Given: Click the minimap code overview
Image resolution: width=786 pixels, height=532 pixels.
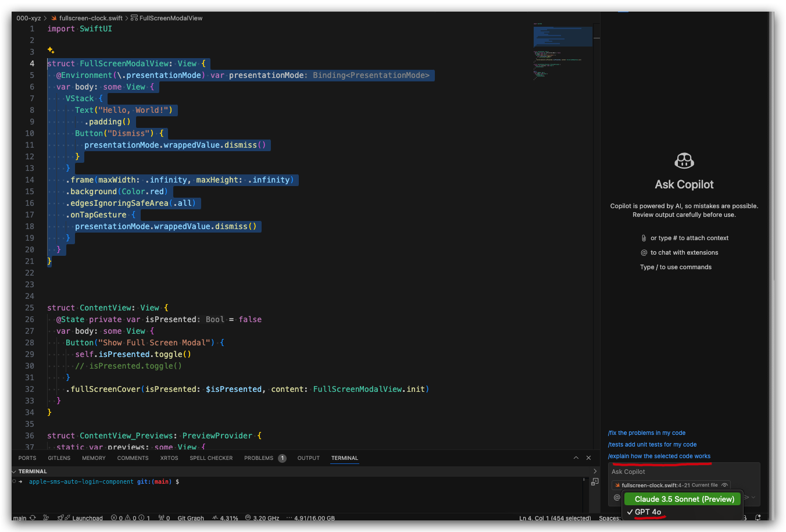Looking at the screenshot, I should coord(563,52).
